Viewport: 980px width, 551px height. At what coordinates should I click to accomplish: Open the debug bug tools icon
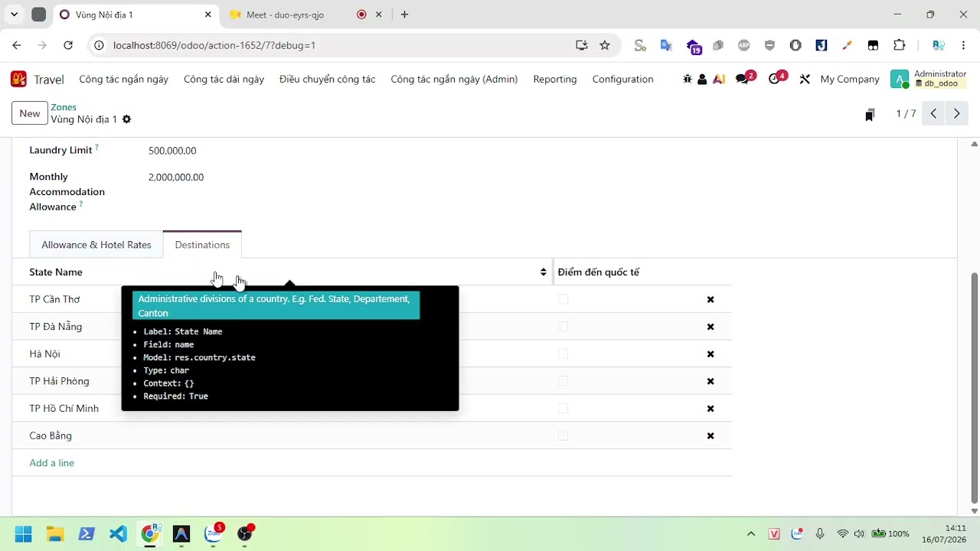click(x=687, y=79)
